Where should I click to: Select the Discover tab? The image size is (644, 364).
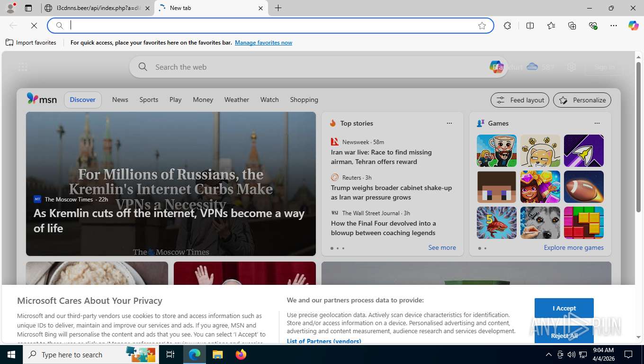click(83, 100)
